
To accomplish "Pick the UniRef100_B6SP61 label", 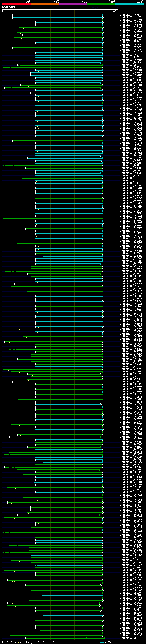I will click(x=131, y=271).
